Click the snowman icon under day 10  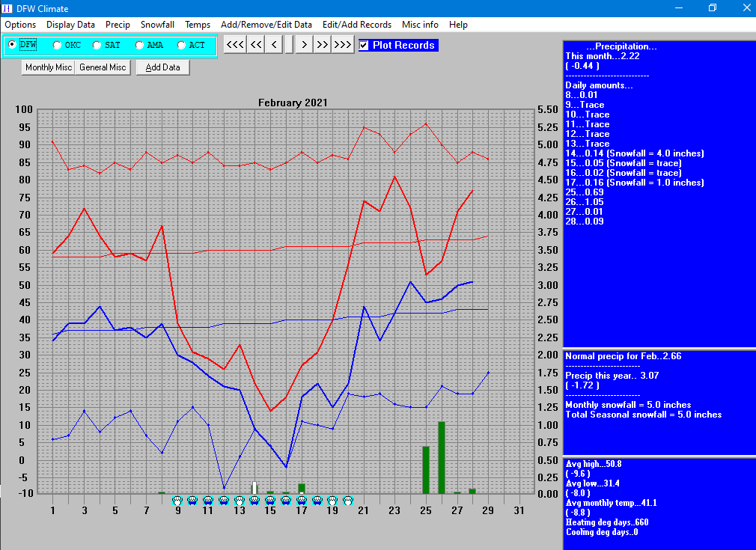(192, 501)
